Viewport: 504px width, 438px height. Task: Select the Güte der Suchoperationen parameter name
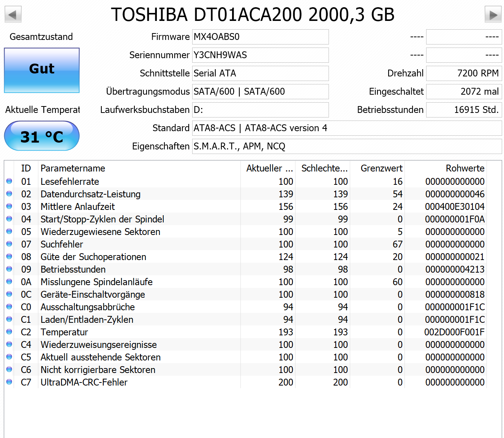(x=93, y=257)
